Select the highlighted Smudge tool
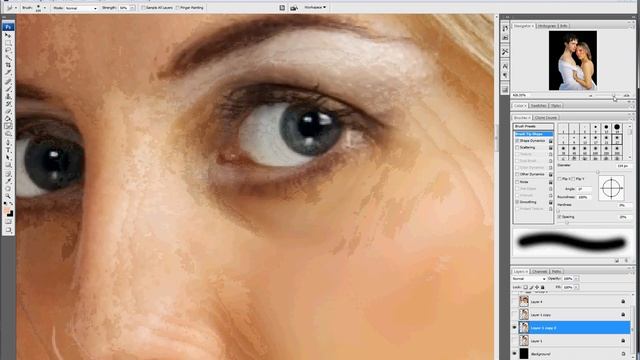The image size is (640, 360). point(8,126)
